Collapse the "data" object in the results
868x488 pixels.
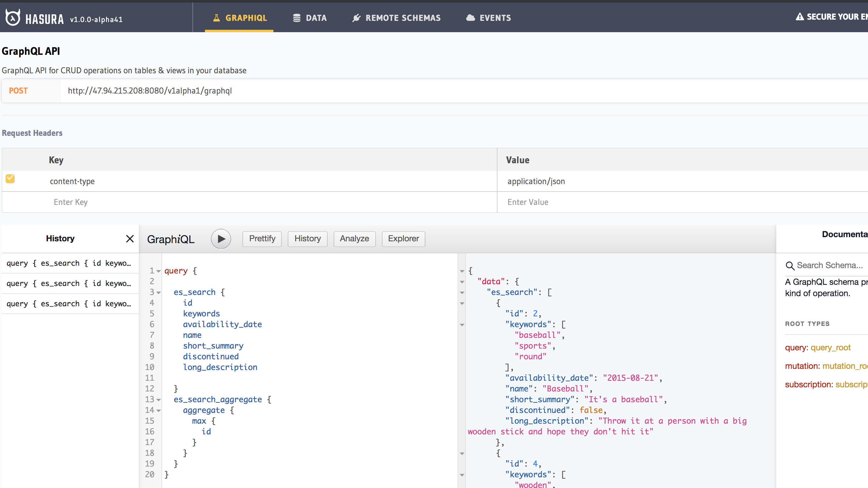coord(462,282)
